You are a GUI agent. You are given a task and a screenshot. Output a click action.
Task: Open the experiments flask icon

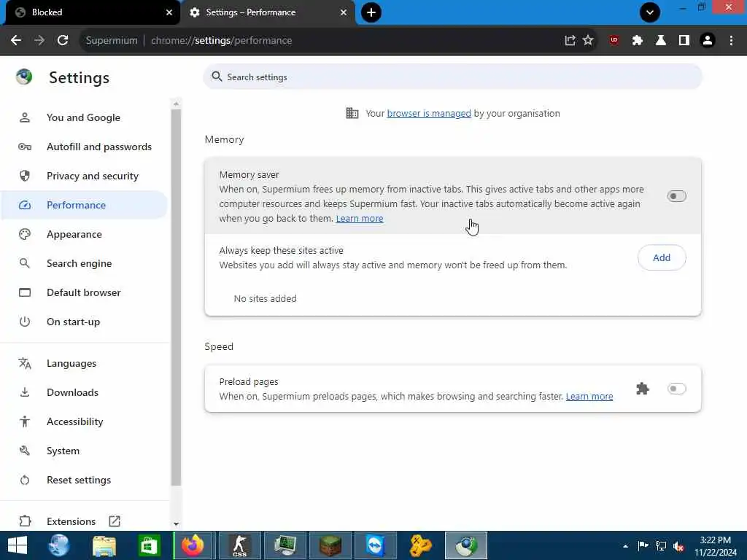pyautogui.click(x=661, y=41)
